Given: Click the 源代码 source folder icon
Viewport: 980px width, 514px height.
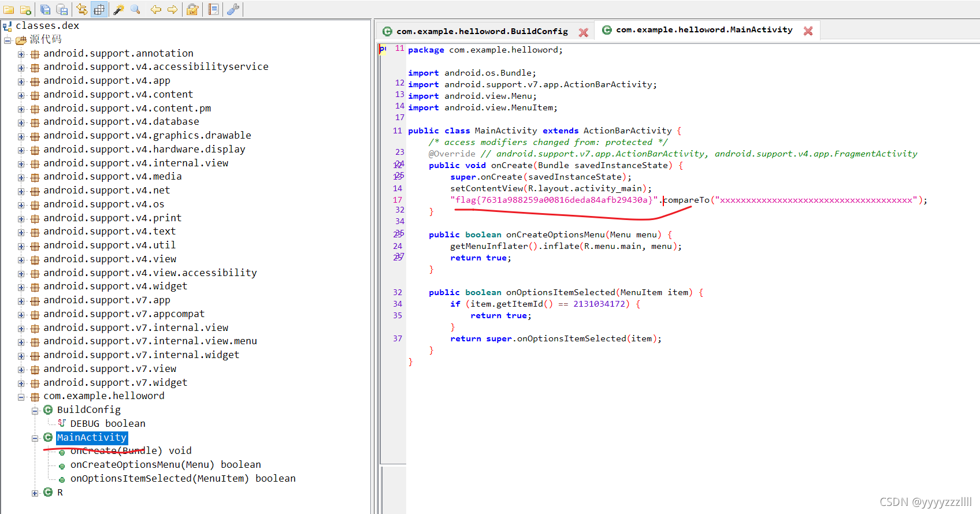Looking at the screenshot, I should tap(21, 40).
